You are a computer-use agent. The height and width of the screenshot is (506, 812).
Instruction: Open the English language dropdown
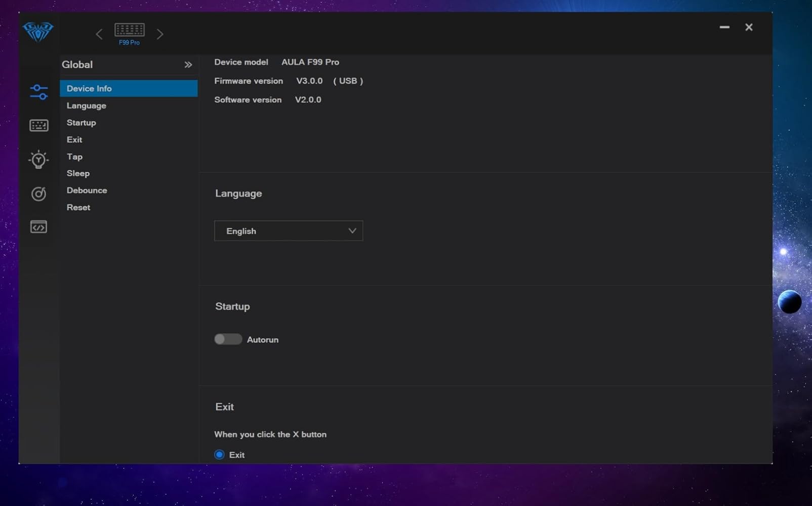coord(289,231)
